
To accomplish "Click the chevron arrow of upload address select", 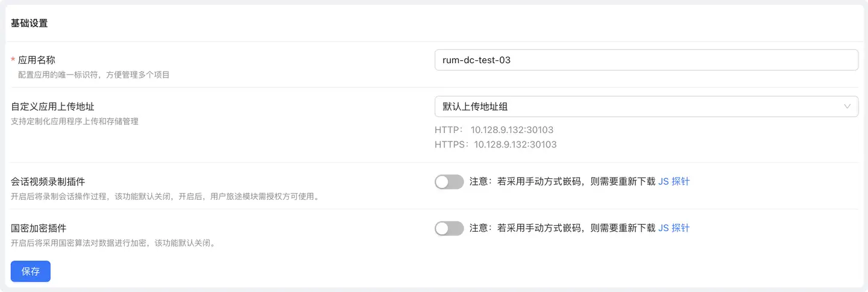I will click(x=848, y=107).
